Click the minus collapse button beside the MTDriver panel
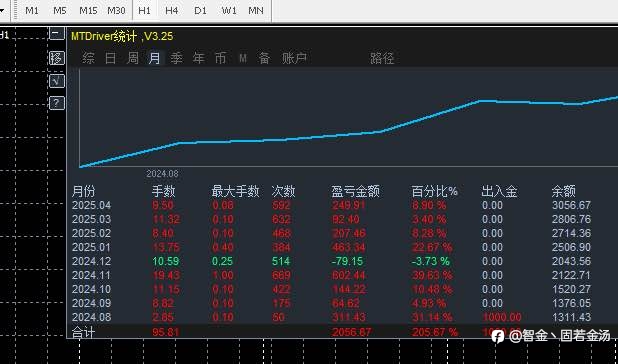Image resolution: width=618 pixels, height=364 pixels. [56, 34]
